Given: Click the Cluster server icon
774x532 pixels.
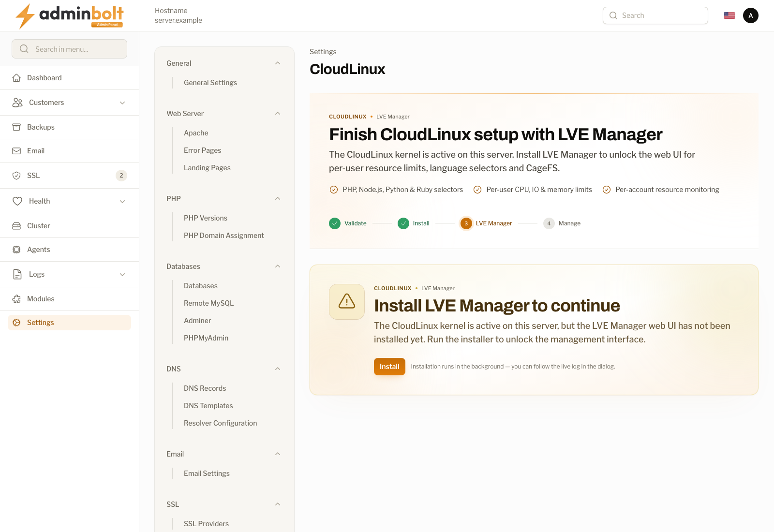Looking at the screenshot, I should 16,226.
